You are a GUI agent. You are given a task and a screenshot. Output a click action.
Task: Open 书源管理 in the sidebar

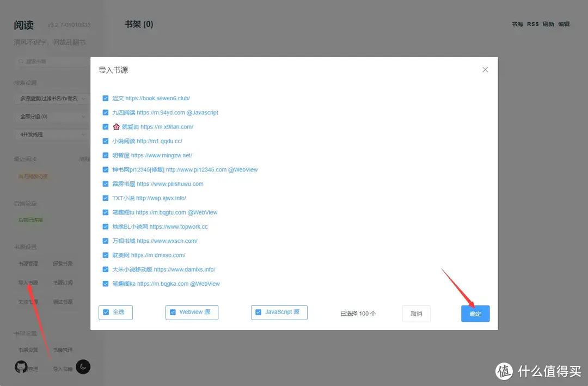point(28,264)
